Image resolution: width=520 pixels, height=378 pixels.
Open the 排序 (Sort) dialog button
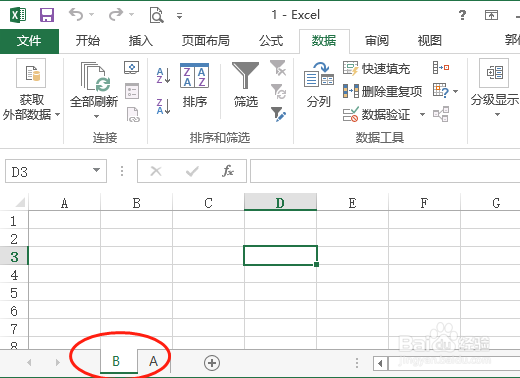(195, 86)
